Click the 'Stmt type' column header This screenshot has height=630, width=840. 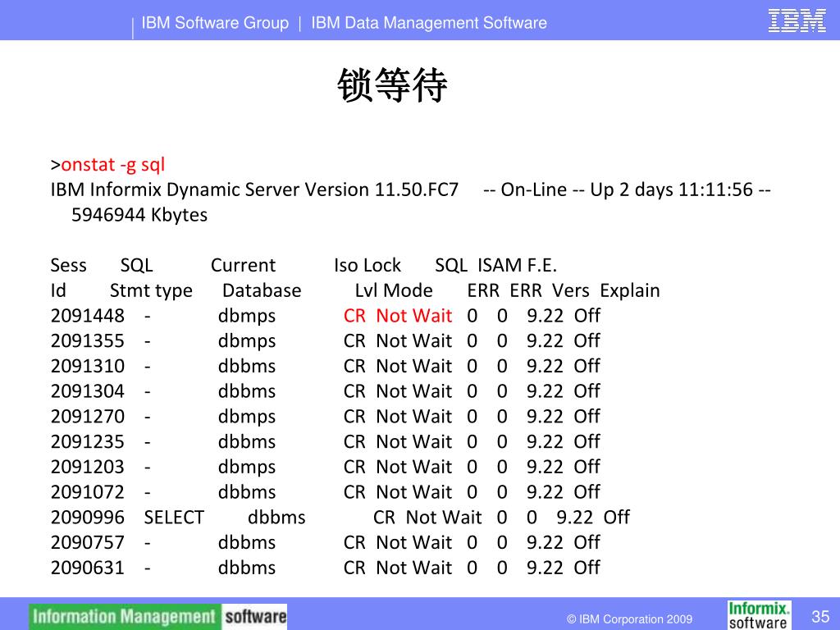pos(151,290)
